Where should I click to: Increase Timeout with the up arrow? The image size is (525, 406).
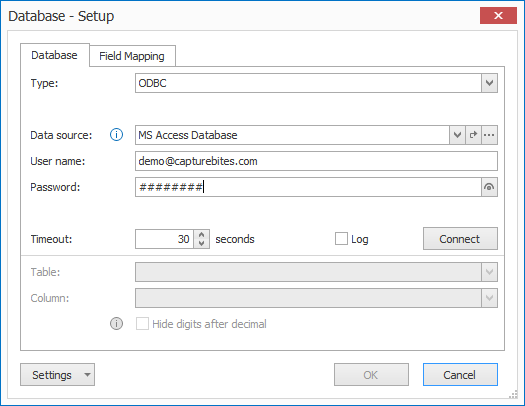pos(202,235)
